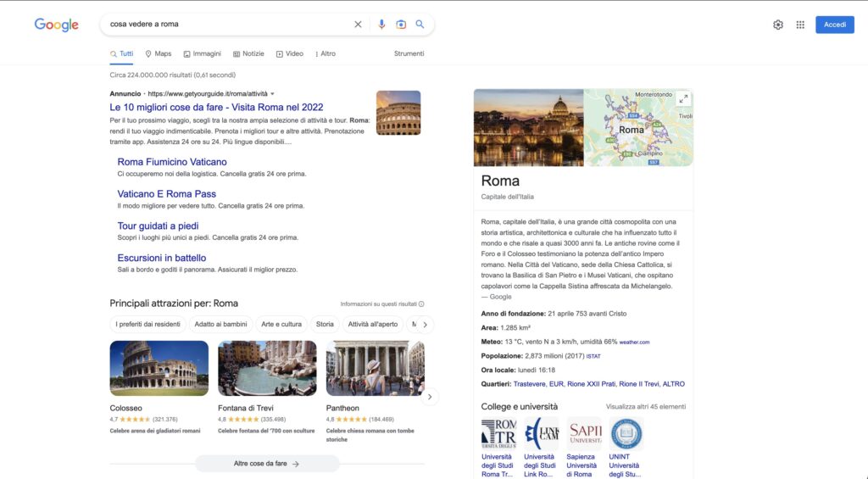Open the Roma map thumbnail
Viewport: 868px width, 479px height.
tap(639, 127)
